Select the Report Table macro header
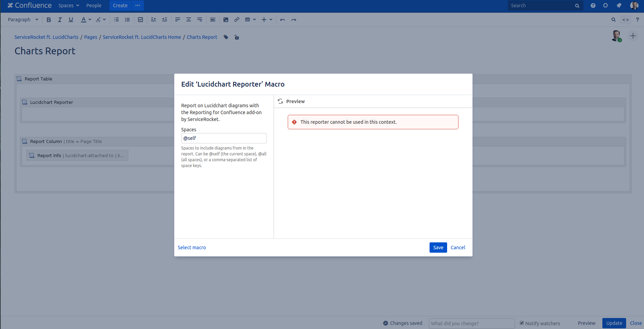 tap(39, 79)
